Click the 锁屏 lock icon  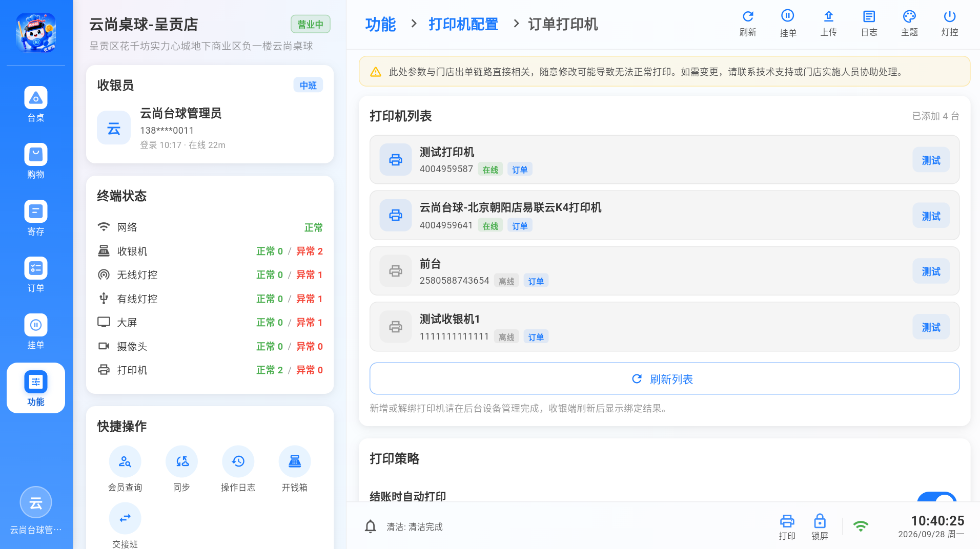tap(820, 527)
